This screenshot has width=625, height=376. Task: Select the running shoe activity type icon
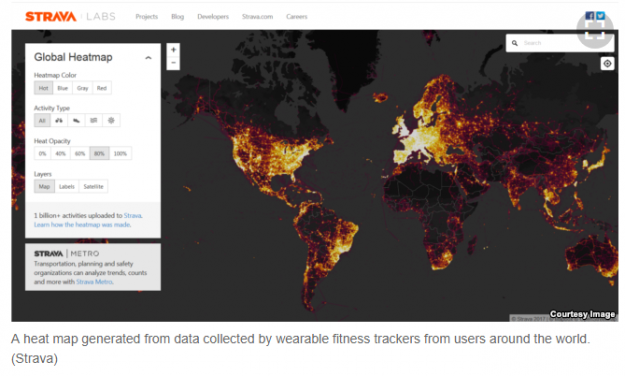click(76, 120)
